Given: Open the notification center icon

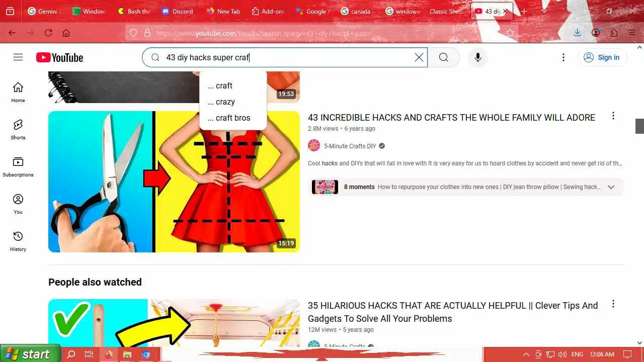Looking at the screenshot, I should click(627, 354).
